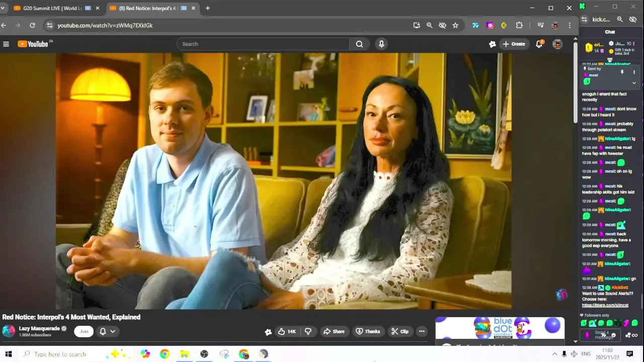Open YouTube account avatar menu
Viewport: 644px width, 362px height.
click(x=557, y=44)
